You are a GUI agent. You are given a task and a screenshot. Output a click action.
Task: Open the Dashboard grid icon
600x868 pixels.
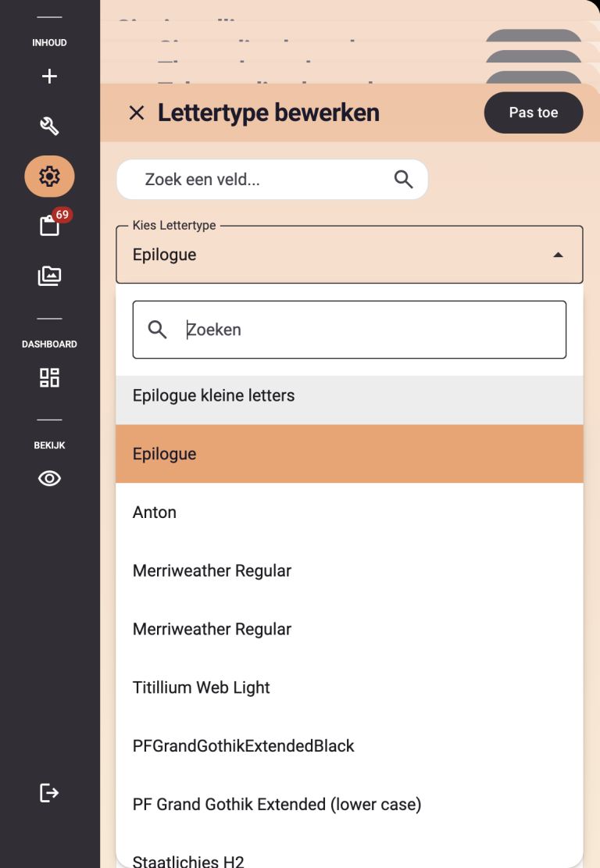[49, 378]
